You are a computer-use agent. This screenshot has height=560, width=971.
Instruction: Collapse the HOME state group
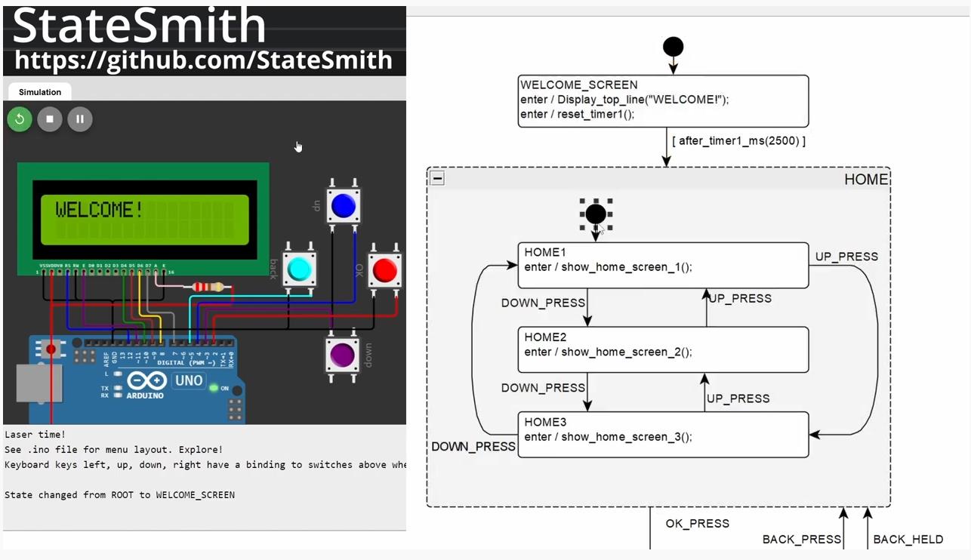click(437, 178)
